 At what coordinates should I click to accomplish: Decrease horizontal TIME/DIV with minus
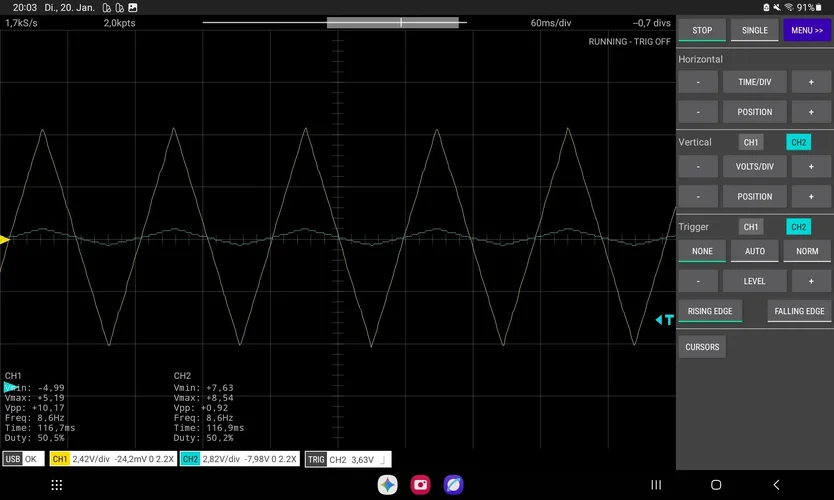click(698, 82)
